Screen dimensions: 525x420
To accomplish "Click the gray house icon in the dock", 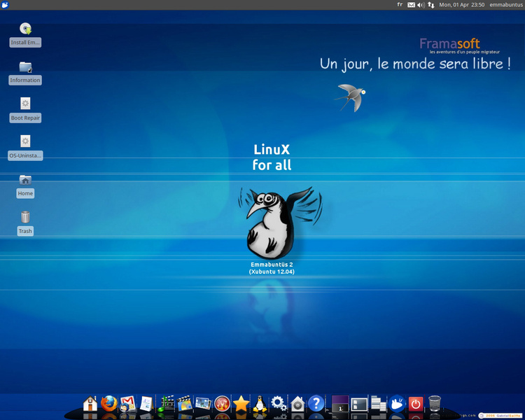I will (x=297, y=404).
